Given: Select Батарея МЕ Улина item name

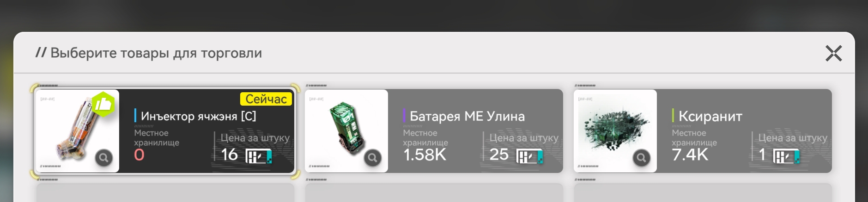Looking at the screenshot, I should pos(467,116).
